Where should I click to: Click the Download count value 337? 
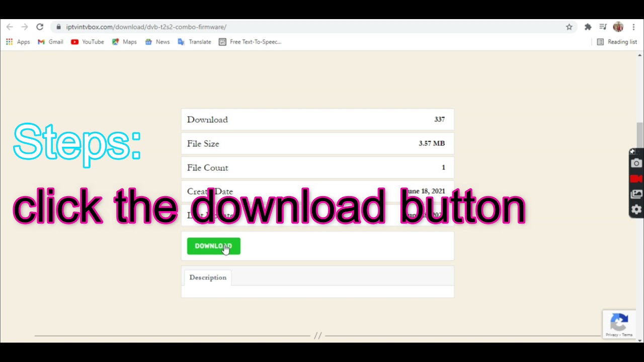439,120
